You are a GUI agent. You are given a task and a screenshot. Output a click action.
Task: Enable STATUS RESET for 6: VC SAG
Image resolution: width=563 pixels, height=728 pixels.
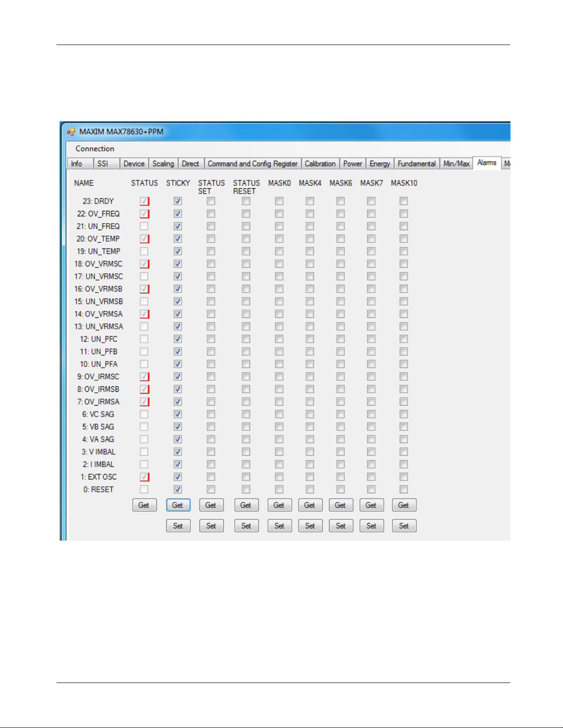click(246, 414)
